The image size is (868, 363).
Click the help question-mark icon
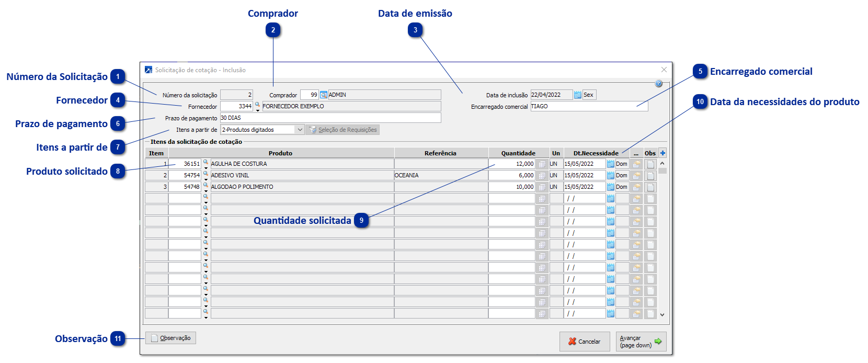click(x=658, y=84)
